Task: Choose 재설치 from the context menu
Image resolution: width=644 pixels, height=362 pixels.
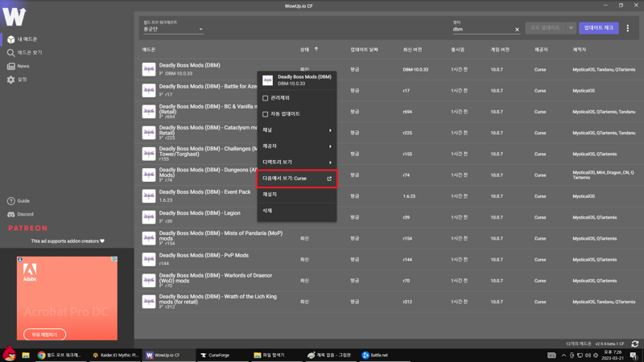Action: (296, 195)
